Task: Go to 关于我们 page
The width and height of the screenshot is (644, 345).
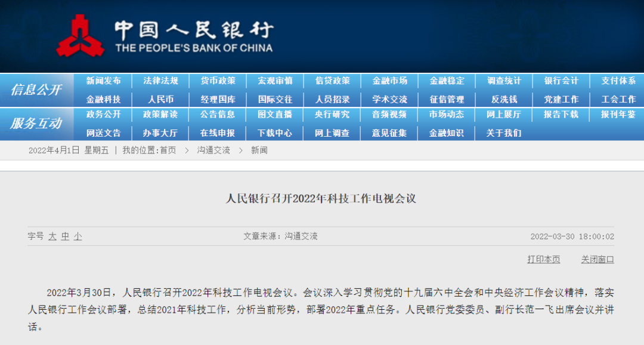Action: (504, 133)
